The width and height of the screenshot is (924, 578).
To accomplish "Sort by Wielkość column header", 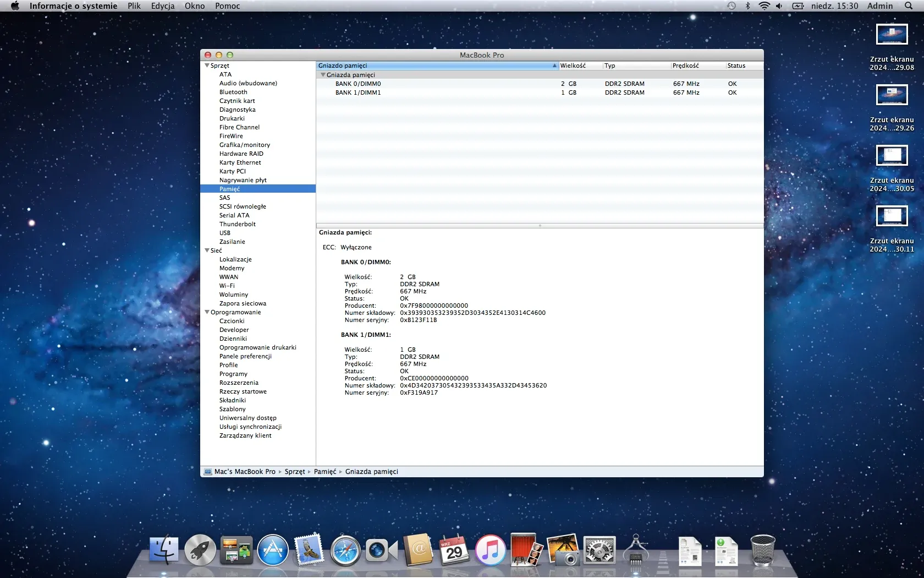I will (x=580, y=66).
